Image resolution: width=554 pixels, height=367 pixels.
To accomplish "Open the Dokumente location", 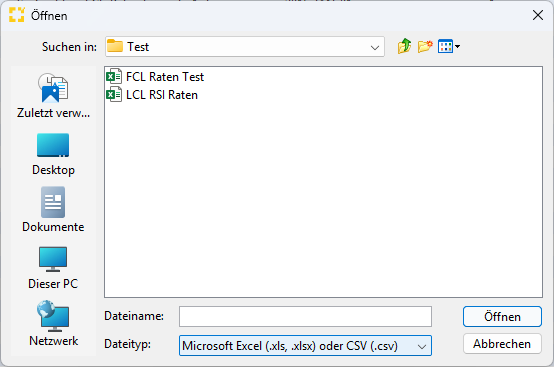I will pos(53,210).
